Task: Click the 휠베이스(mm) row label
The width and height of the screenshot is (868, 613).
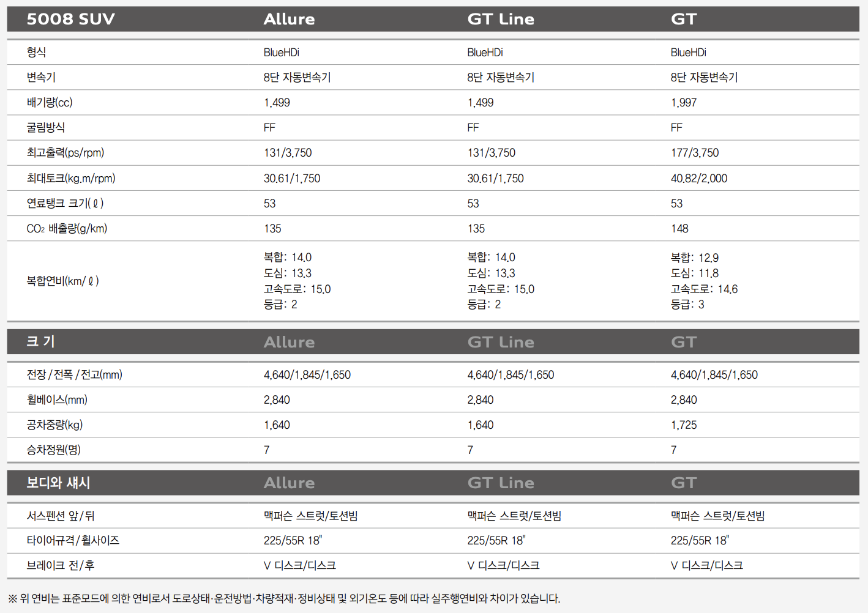Action: [x=57, y=399]
